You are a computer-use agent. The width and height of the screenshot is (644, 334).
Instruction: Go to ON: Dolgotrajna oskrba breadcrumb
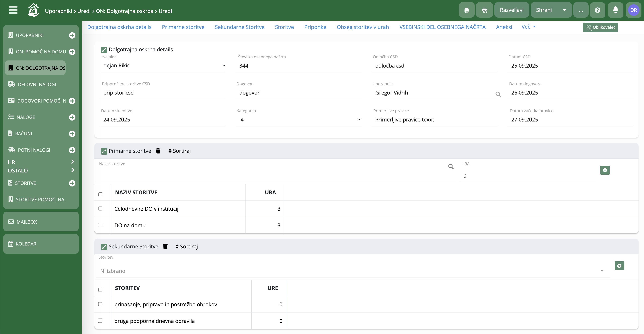[124, 11]
